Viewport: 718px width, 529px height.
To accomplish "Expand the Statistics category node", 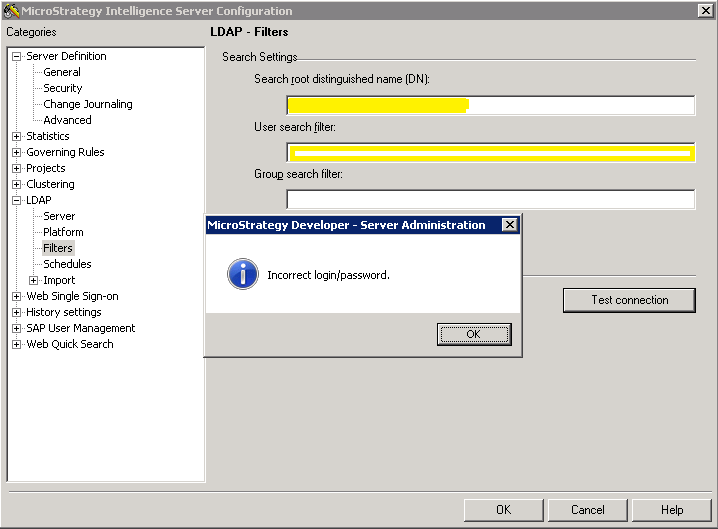I will click(x=17, y=137).
